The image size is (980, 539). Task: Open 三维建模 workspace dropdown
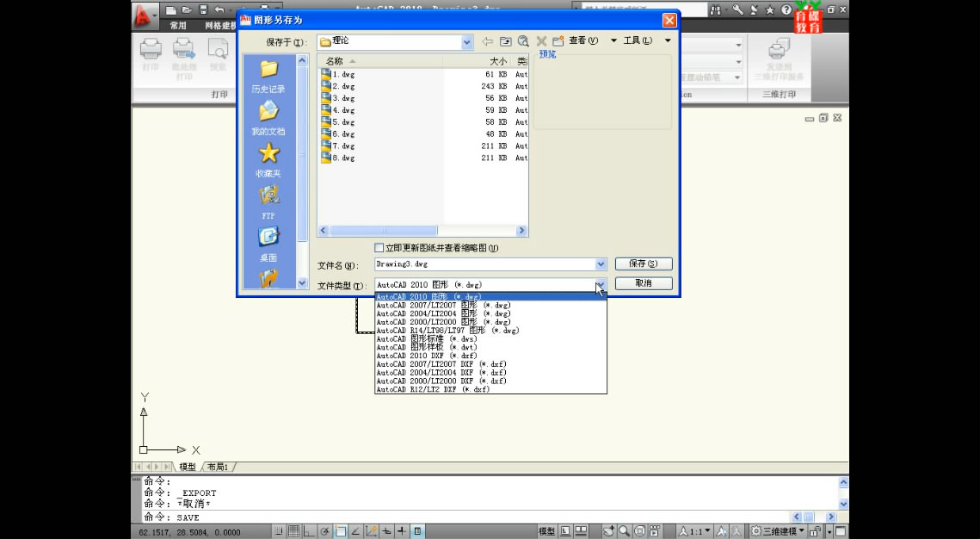click(801, 531)
